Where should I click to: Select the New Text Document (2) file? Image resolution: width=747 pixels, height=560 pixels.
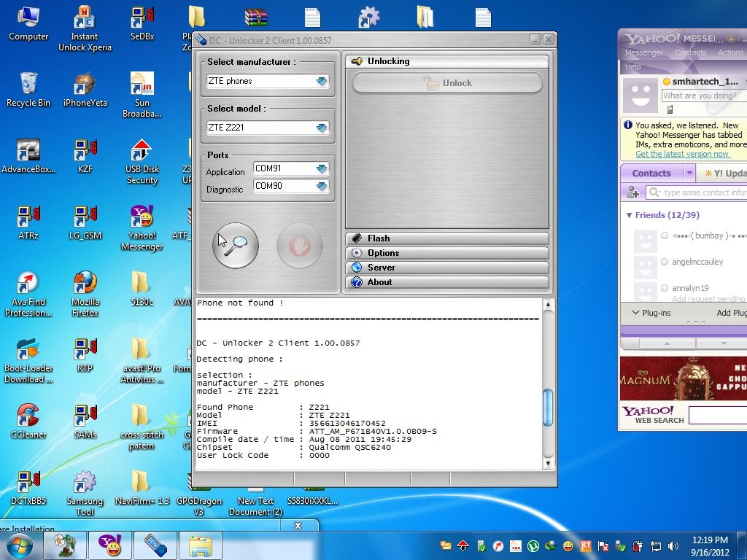pos(256,504)
